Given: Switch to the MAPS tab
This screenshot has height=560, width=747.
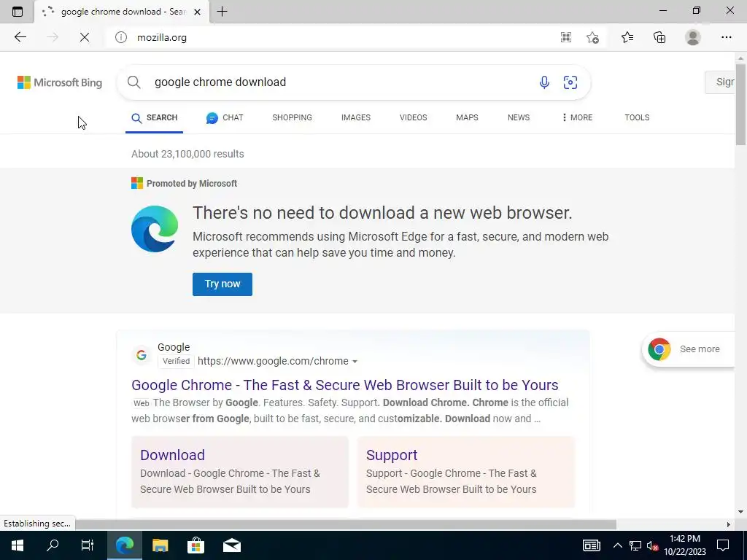Looking at the screenshot, I should coord(467,117).
